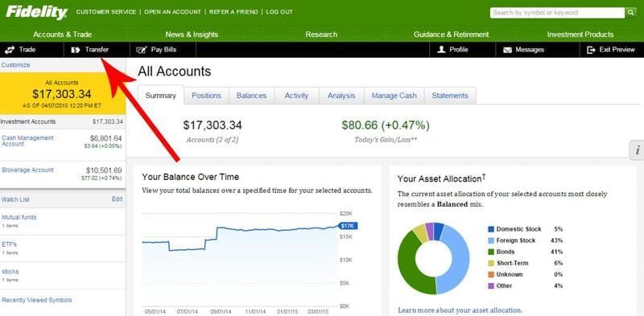Viewport: 644px width, 316px height.
Task: Open Cash Management Account
Action: pyautogui.click(x=27, y=141)
